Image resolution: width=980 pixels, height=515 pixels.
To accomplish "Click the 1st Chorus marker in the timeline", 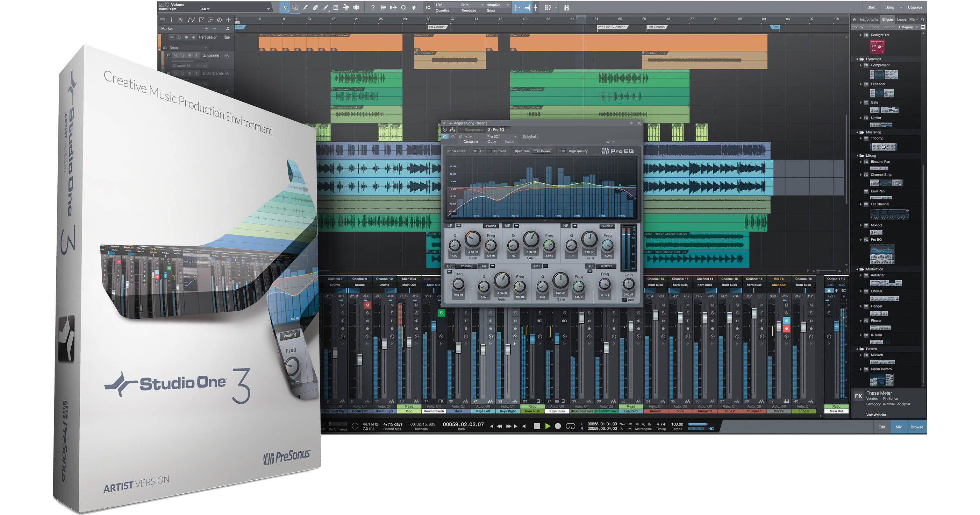I will [x=437, y=27].
